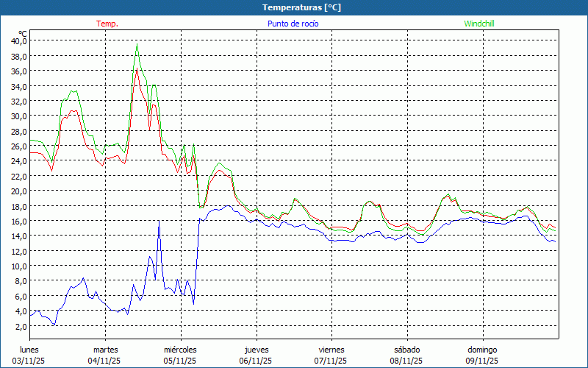Select the jueves day label

257,349
